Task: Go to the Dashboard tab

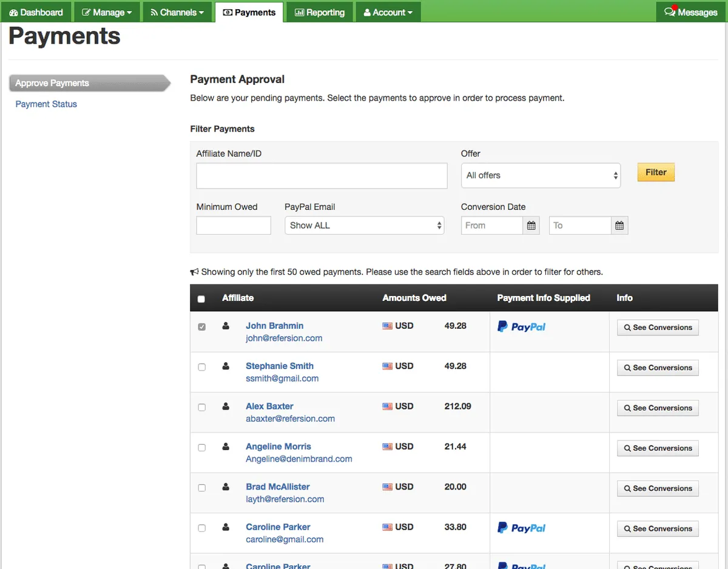Action: pyautogui.click(x=36, y=12)
